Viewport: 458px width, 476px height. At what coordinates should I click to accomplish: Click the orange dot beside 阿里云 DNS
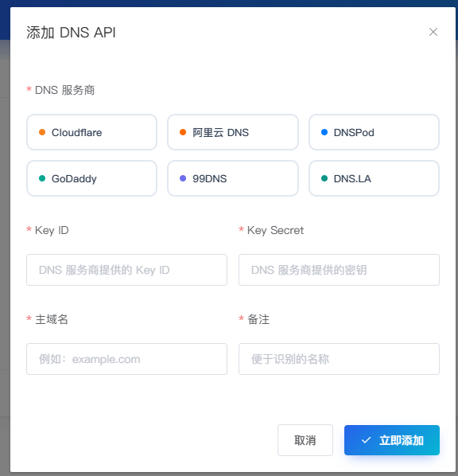click(183, 132)
